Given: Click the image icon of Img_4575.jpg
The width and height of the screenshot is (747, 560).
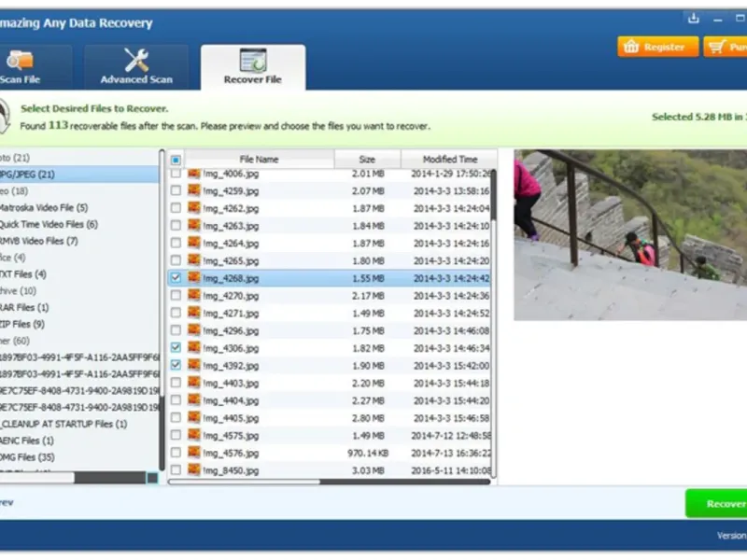Looking at the screenshot, I should [x=194, y=434].
